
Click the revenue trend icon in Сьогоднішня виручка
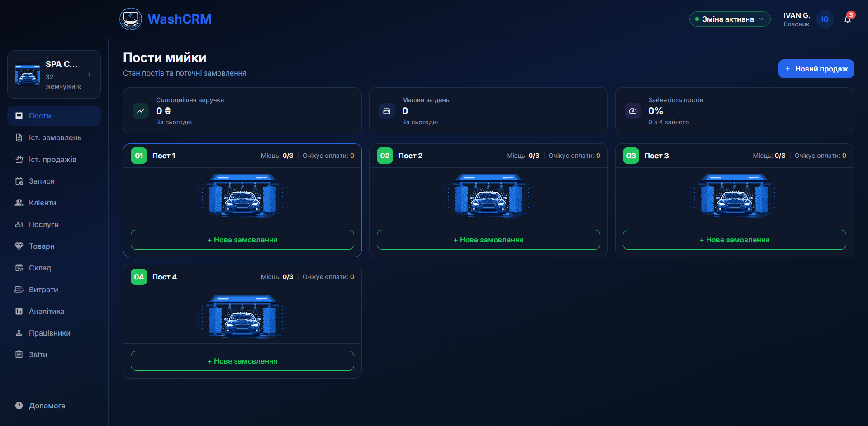141,111
